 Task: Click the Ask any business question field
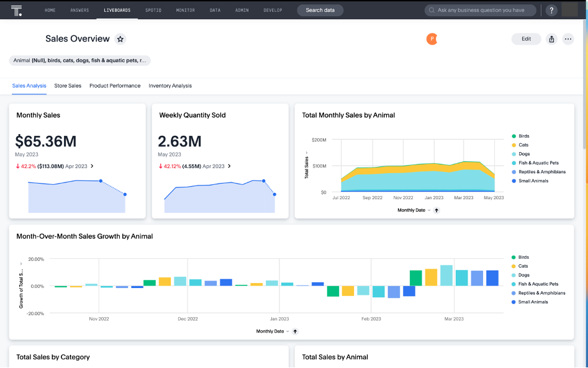point(481,11)
